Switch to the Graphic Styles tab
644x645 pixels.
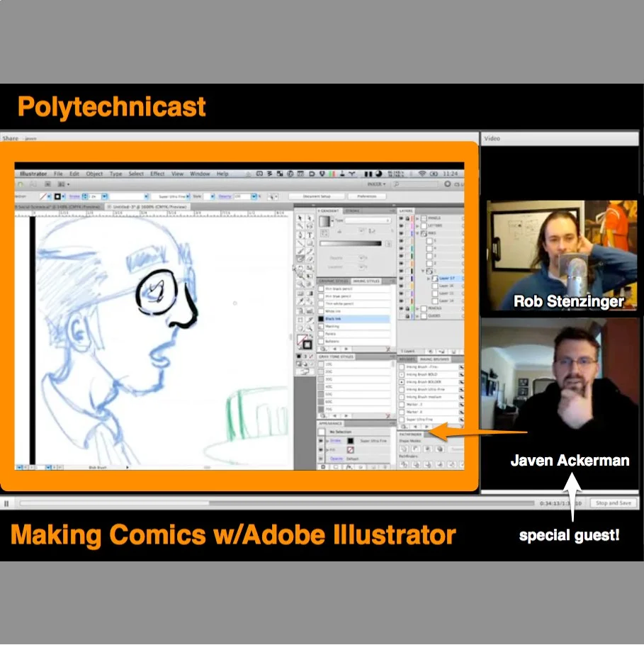334,281
